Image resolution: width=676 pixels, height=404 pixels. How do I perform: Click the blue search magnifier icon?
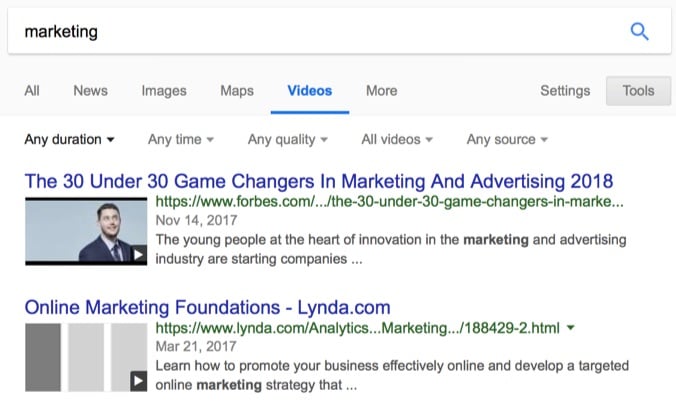click(x=639, y=31)
